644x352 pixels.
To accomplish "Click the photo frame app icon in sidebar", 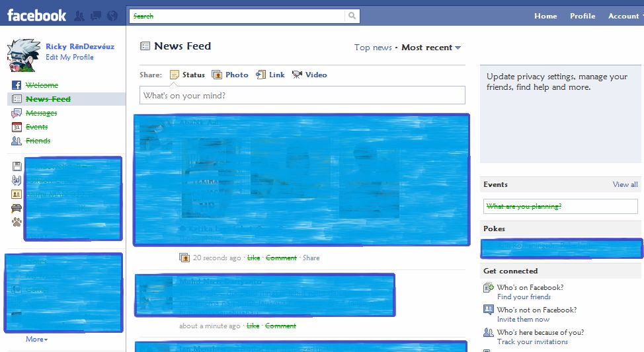I will (17, 194).
